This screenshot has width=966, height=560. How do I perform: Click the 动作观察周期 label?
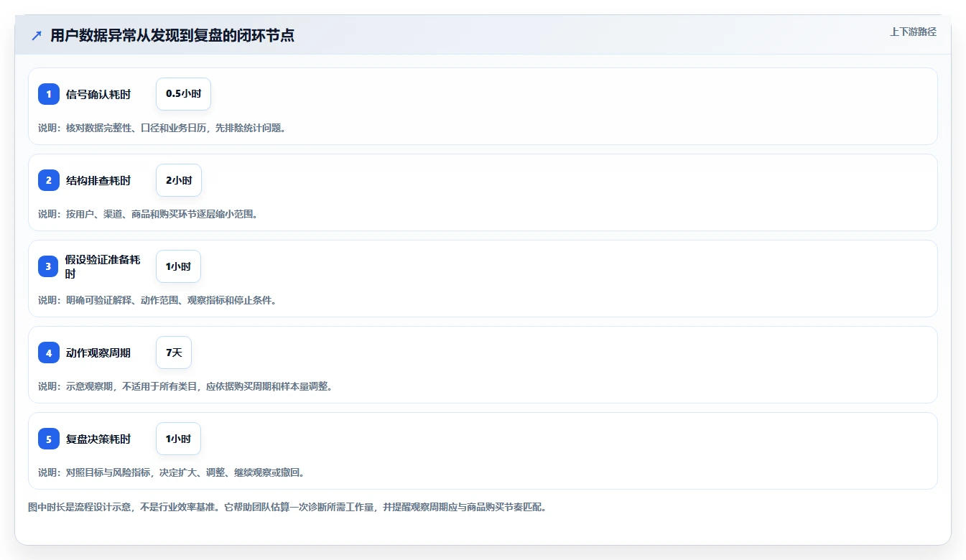pyautogui.click(x=98, y=353)
